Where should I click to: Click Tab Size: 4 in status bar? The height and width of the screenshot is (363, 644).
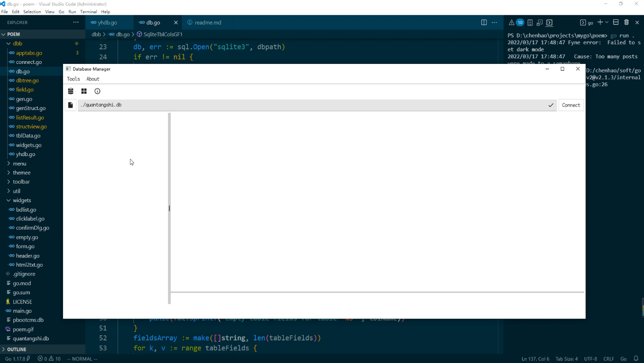567,359
